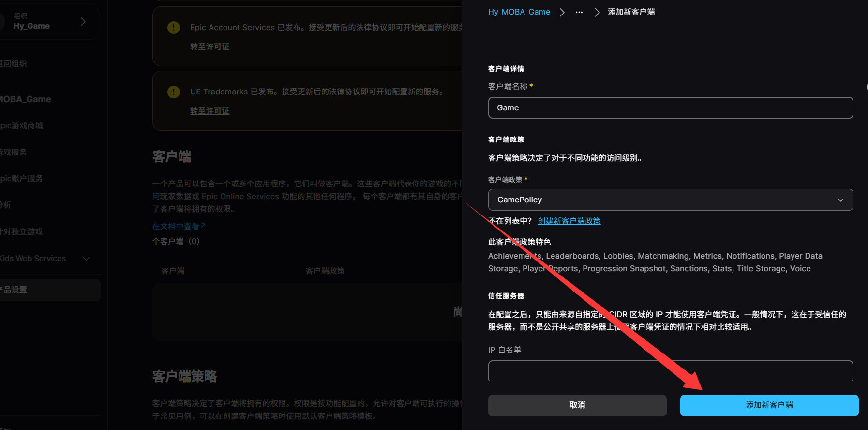This screenshot has height=430, width=868.
Task: Click the UE Trademarks warning icon
Action: [173, 92]
